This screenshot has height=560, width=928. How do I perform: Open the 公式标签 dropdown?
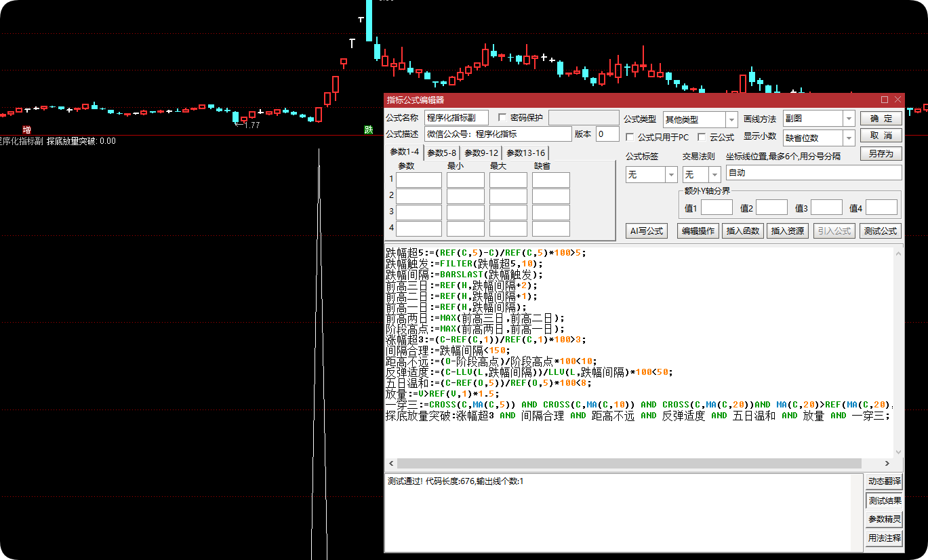click(651, 174)
